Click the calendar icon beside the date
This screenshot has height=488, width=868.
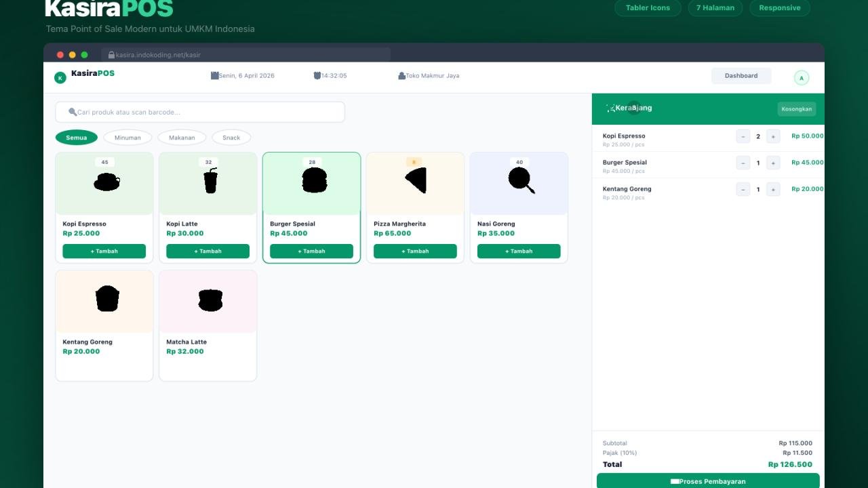tap(214, 75)
